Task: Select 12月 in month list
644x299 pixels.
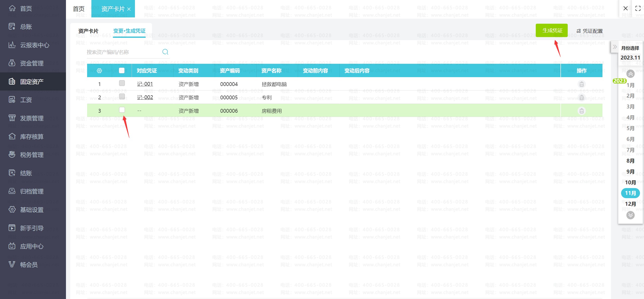Action: point(630,204)
